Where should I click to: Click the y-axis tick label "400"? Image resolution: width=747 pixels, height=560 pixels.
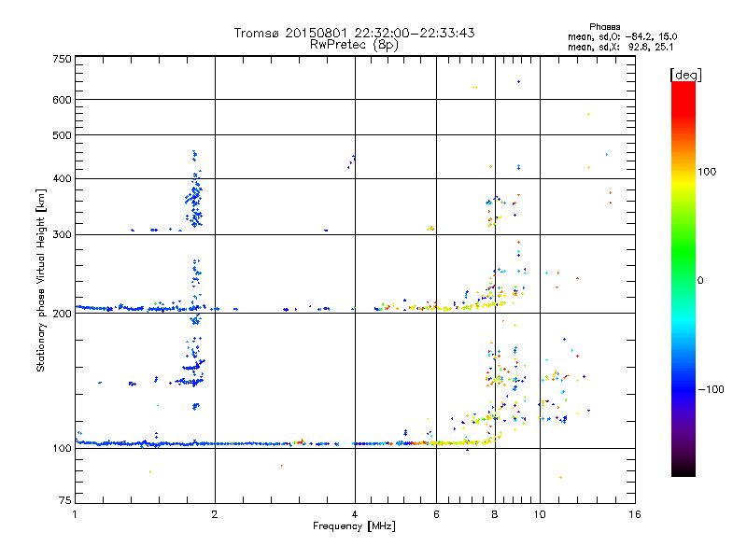(x=63, y=179)
